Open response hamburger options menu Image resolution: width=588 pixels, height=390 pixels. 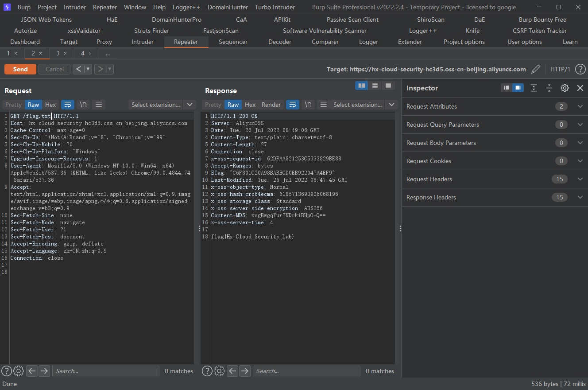(324, 105)
